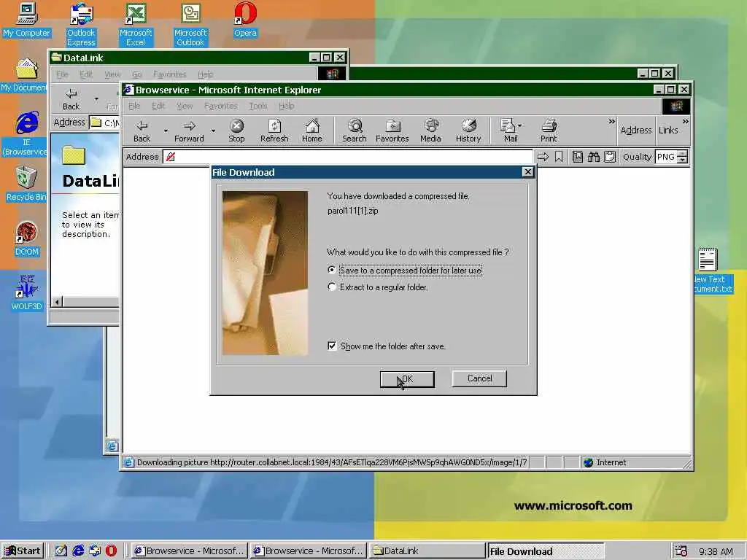This screenshot has width=747, height=560.
Task: Open the DOOM desktop shortcut
Action: coord(27,239)
